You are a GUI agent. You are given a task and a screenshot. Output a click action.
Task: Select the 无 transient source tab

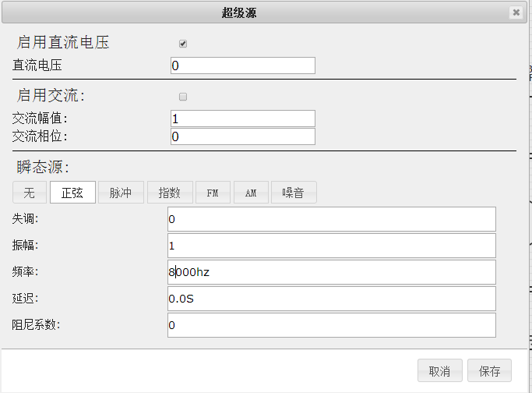click(x=30, y=193)
